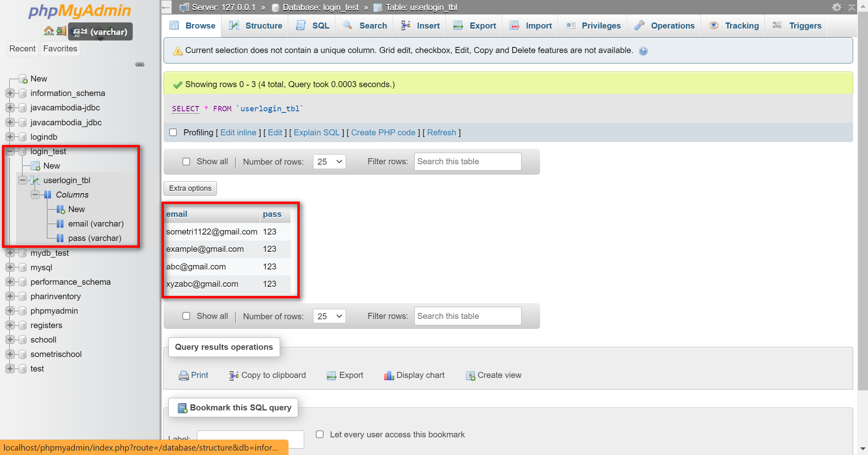This screenshot has width=868, height=455.
Task: Click the Create view icon
Action: coord(470,375)
